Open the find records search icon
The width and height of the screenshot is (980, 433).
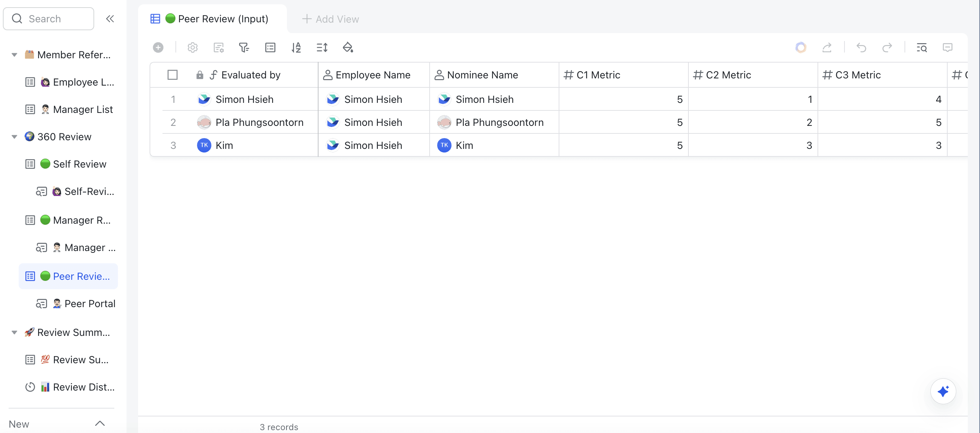921,47
